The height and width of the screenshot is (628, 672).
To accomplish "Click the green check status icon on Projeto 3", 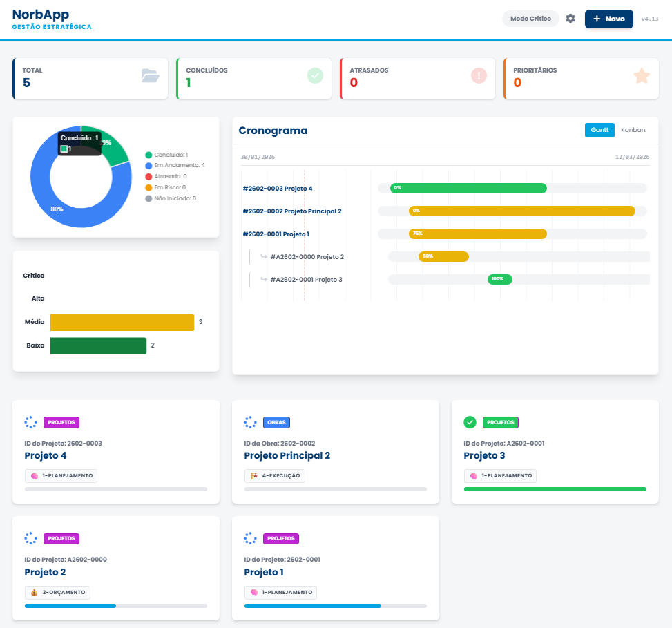I will point(470,421).
